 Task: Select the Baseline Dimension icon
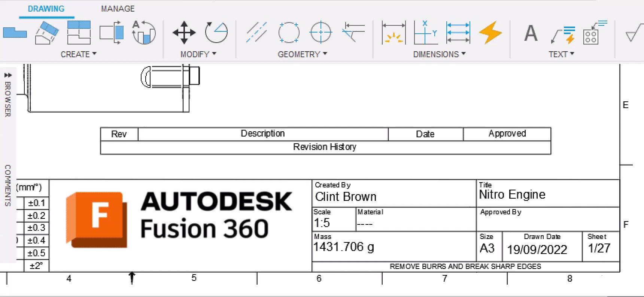click(458, 33)
